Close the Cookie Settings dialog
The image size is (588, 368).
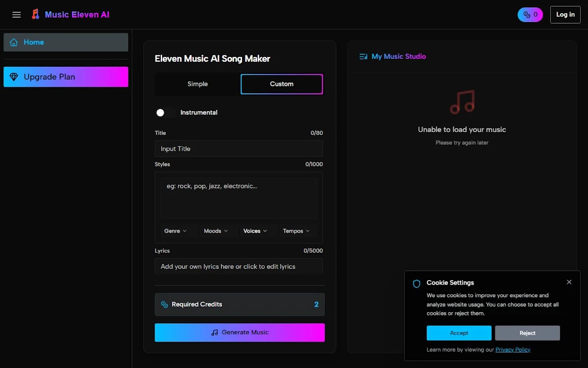pos(569,282)
